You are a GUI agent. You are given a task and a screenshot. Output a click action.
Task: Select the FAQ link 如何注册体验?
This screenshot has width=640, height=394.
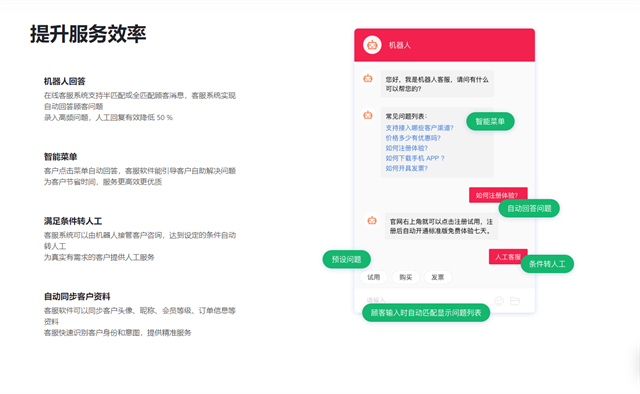[x=406, y=148]
